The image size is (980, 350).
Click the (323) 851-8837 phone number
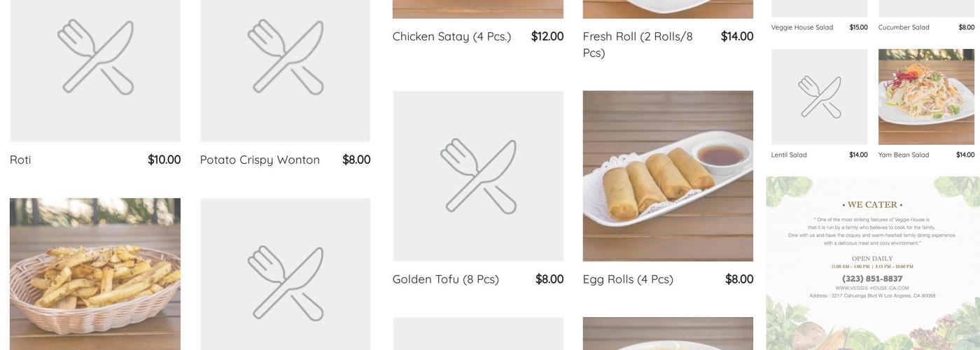(x=872, y=279)
